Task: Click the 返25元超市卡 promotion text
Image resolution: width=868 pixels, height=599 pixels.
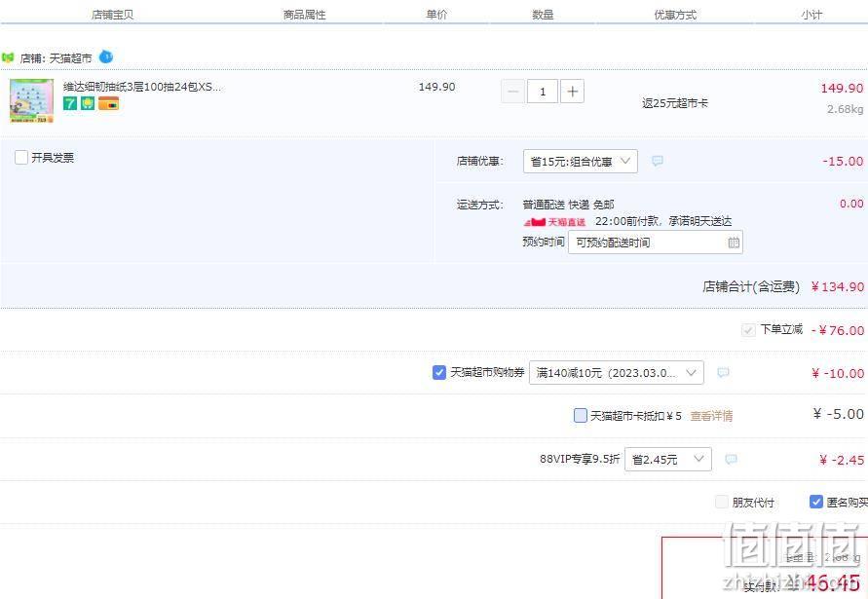Action: pos(675,103)
